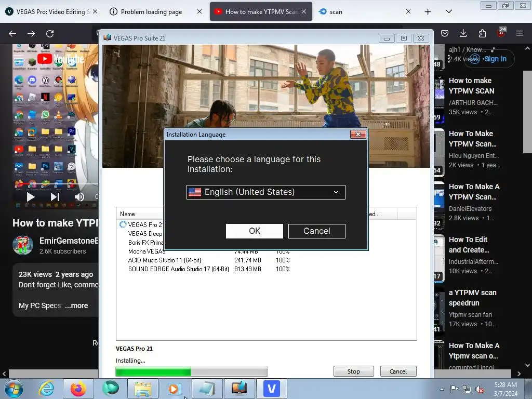The width and height of the screenshot is (532, 399).
Task: Close the Installation Language dialog with X
Action: click(358, 135)
